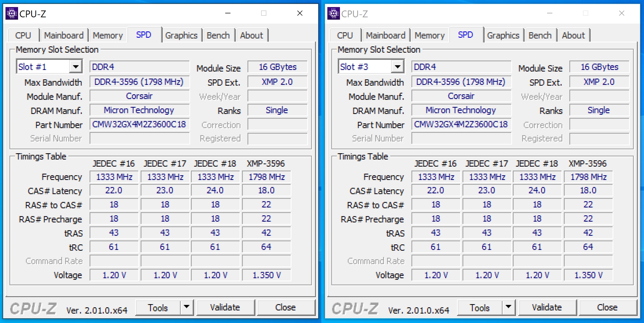Expand the Slot #3 memory slot dropdown

click(398, 67)
